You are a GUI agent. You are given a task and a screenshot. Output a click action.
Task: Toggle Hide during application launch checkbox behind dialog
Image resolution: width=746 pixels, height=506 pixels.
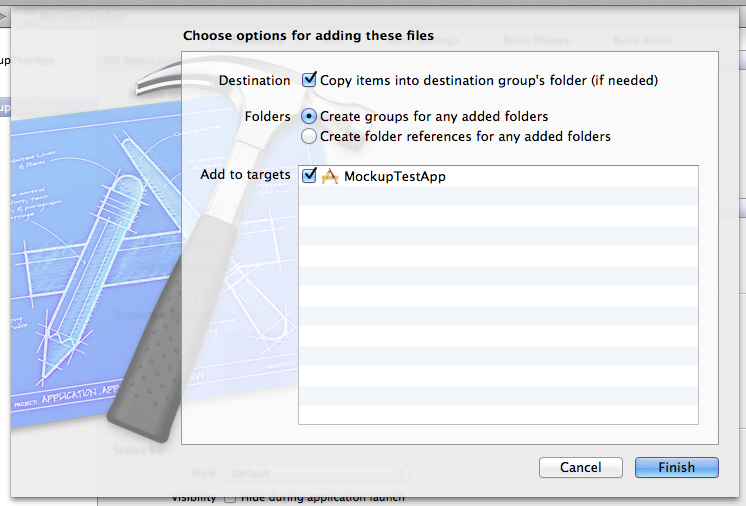pos(230,498)
